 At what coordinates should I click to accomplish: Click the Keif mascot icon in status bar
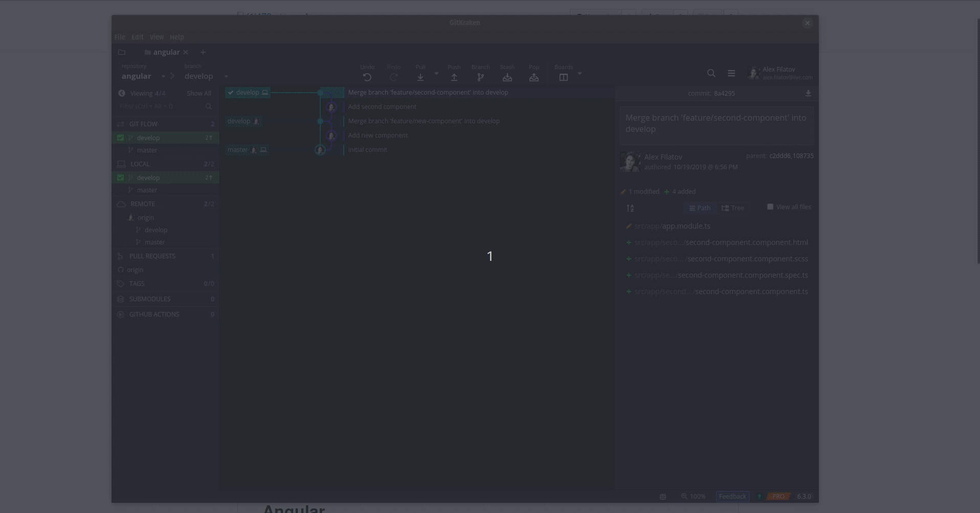pos(760,497)
